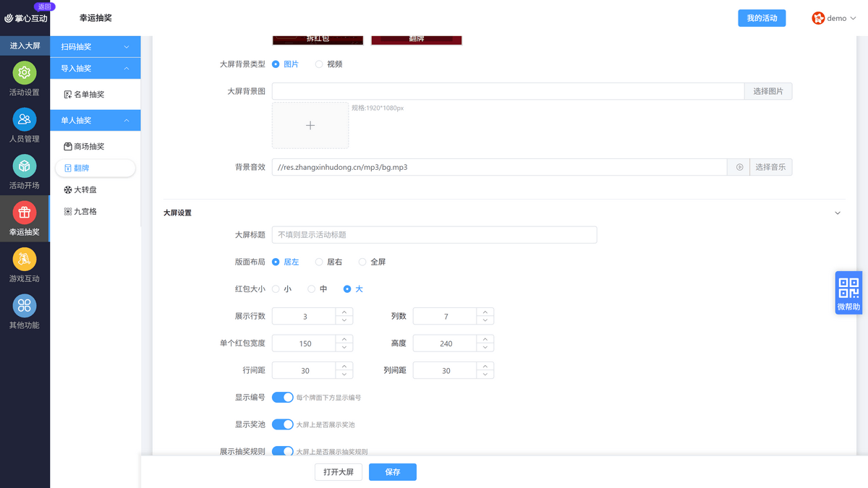Decrease 高度 value
Image resolution: width=868 pixels, height=488 pixels.
(x=485, y=347)
